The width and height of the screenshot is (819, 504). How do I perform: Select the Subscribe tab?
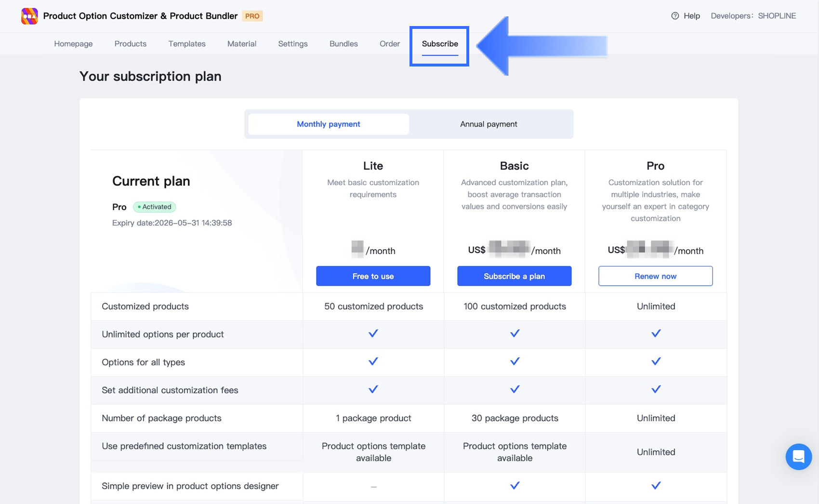point(440,44)
